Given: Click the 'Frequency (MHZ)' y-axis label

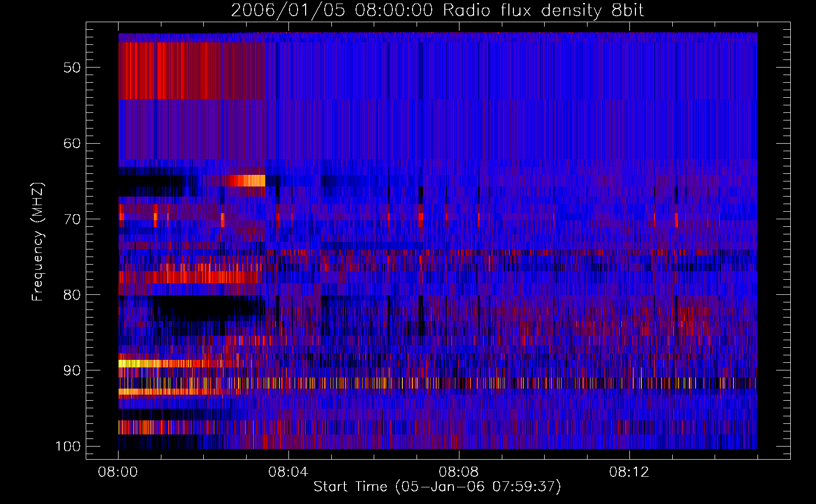Looking at the screenshot, I should (x=38, y=241).
